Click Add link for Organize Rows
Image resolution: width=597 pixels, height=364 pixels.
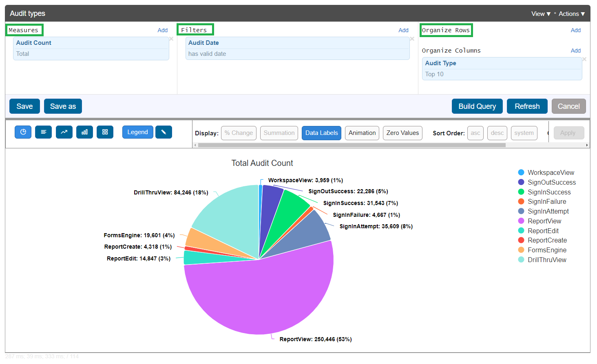pyautogui.click(x=575, y=30)
